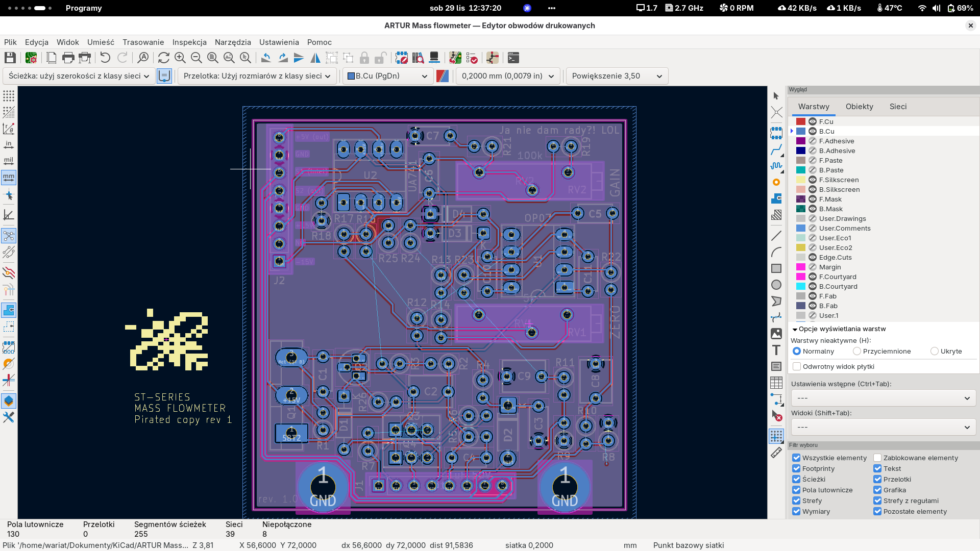This screenshot has width=980, height=551.
Task: Uncheck the Footprinty selection filter
Action: coord(796,468)
